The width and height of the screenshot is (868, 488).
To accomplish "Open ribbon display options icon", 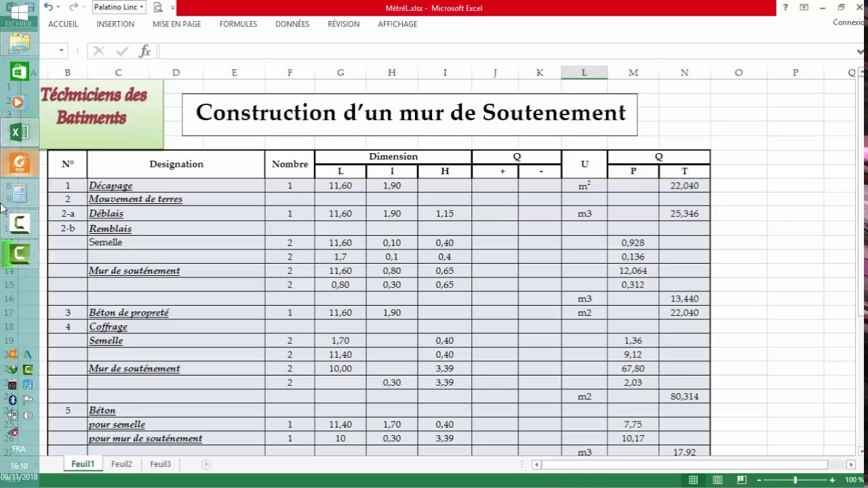I will (804, 7).
